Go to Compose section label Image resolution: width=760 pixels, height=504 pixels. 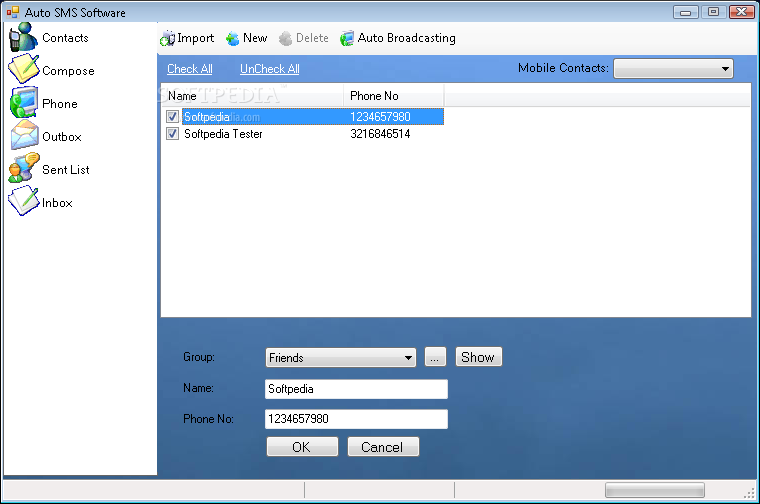click(68, 71)
